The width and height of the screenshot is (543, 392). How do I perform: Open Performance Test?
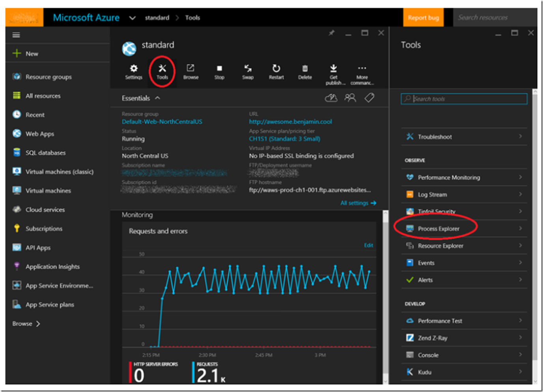point(464,321)
